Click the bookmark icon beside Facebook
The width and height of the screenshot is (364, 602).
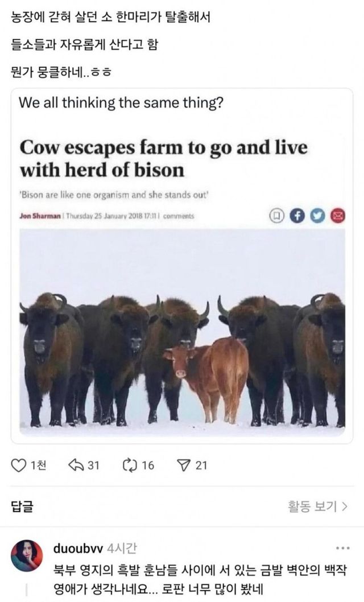click(276, 216)
